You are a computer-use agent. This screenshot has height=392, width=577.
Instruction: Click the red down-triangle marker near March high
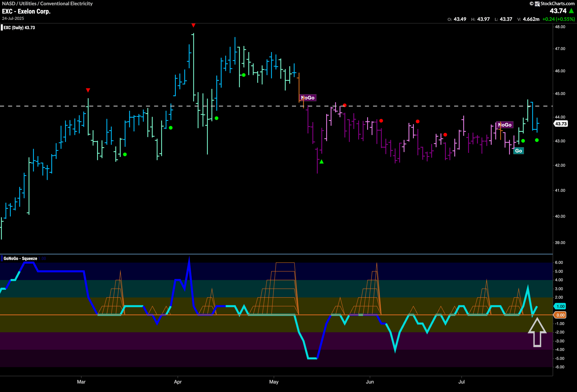point(88,90)
